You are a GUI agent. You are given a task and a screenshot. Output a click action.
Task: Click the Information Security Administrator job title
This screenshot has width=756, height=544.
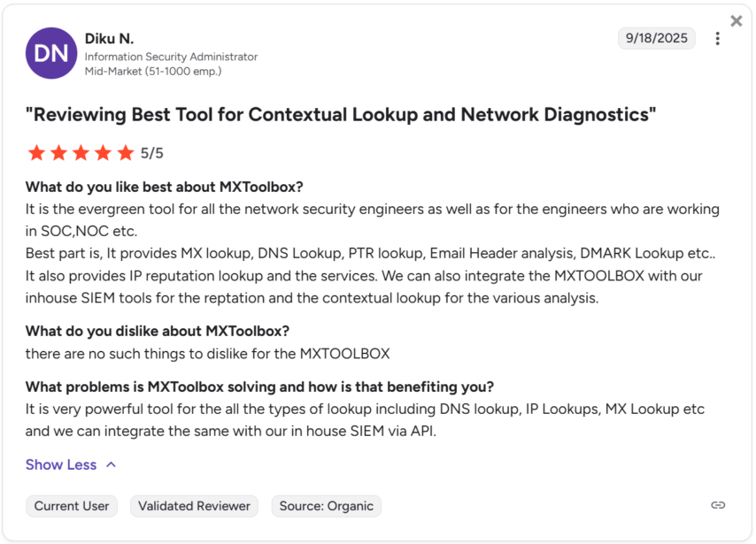[x=171, y=57]
